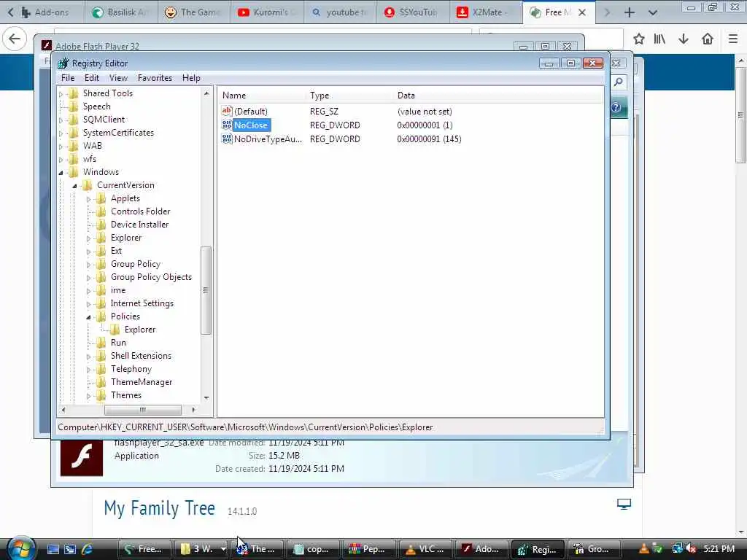Click the browser back arrow button
Viewport: 747px width, 560px height.
(15, 39)
